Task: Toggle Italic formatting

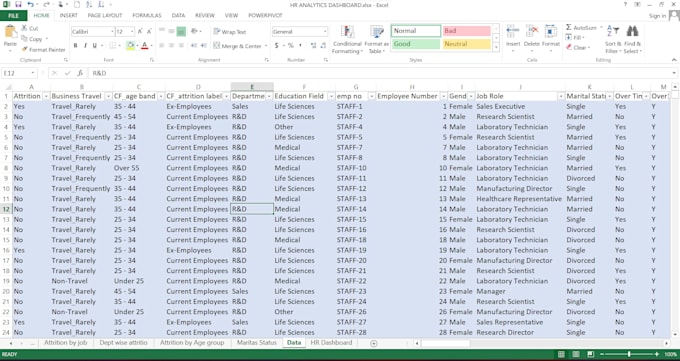Action: [x=85, y=46]
